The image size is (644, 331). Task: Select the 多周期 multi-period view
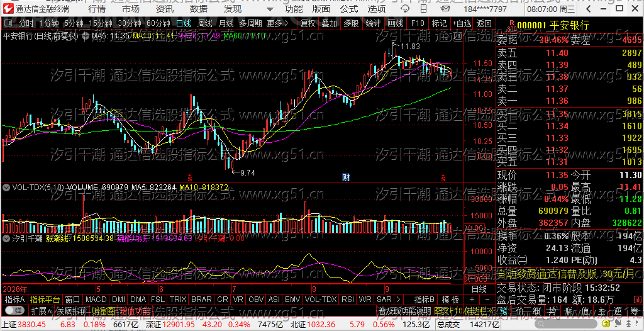pos(250,23)
